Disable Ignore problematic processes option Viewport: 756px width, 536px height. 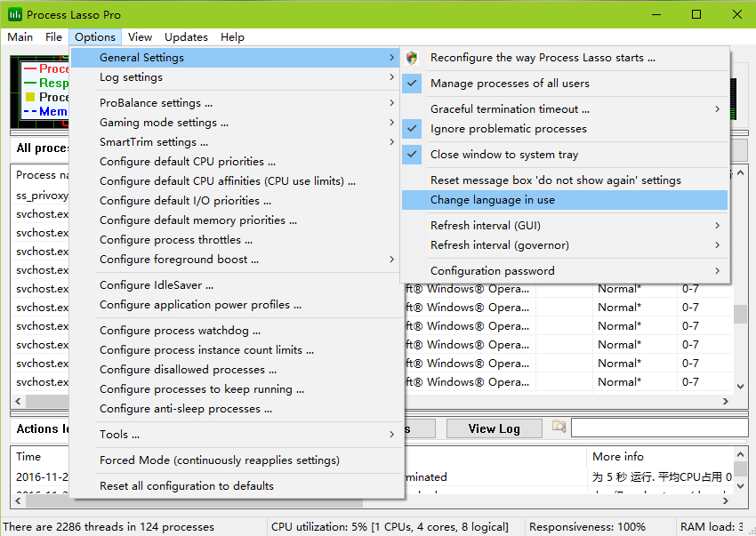[x=508, y=129]
